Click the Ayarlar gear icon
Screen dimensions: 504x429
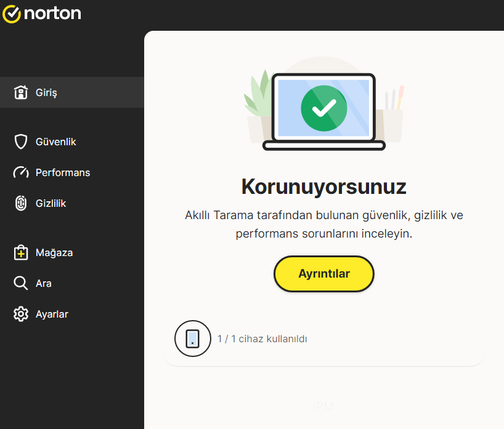[x=21, y=314]
